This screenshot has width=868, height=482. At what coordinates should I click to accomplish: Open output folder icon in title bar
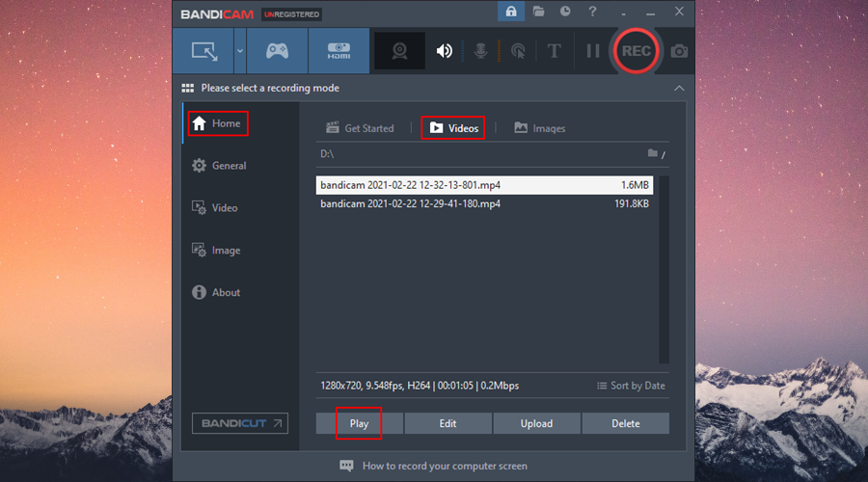click(538, 11)
